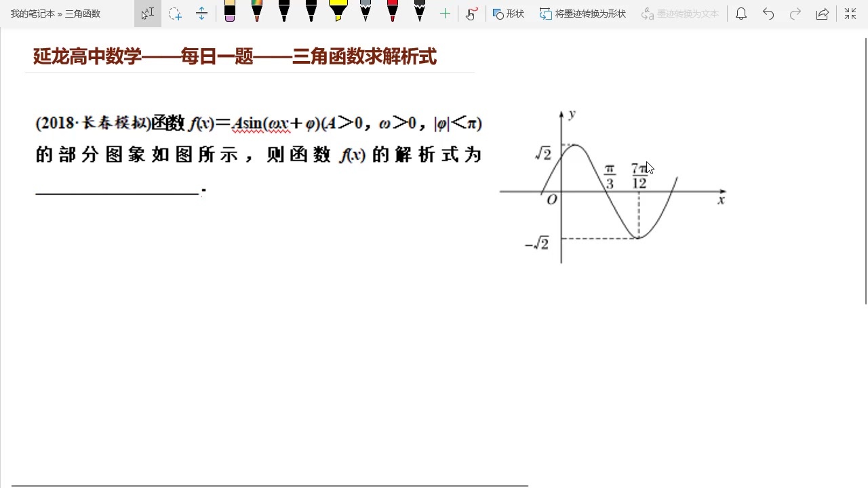This screenshot has width=868, height=488.
Task: Click the π/3 label on the graph
Action: tap(609, 176)
